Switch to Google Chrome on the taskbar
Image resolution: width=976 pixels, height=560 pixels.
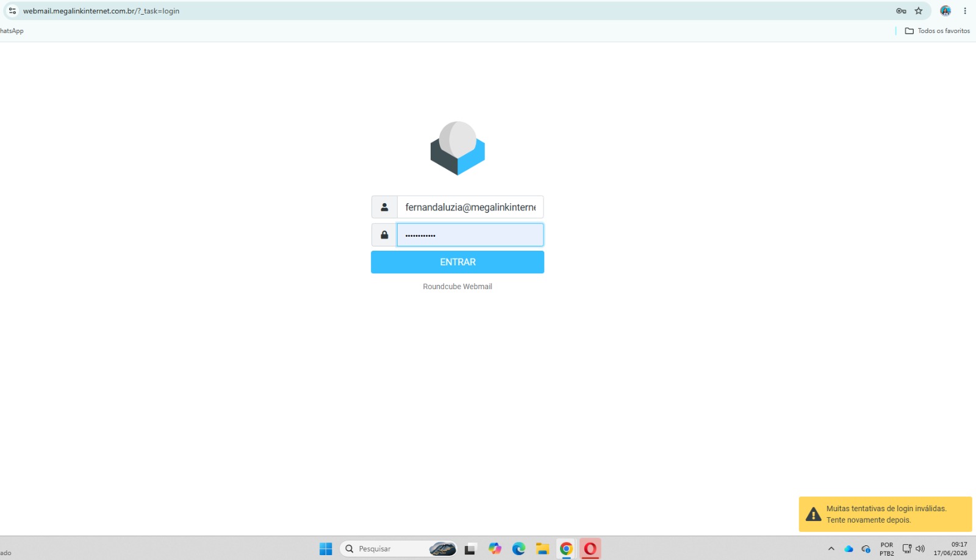pyautogui.click(x=566, y=549)
